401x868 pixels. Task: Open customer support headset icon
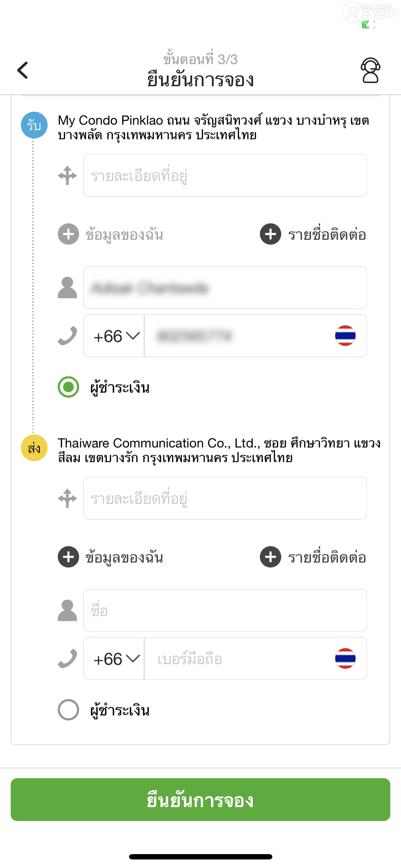click(370, 70)
